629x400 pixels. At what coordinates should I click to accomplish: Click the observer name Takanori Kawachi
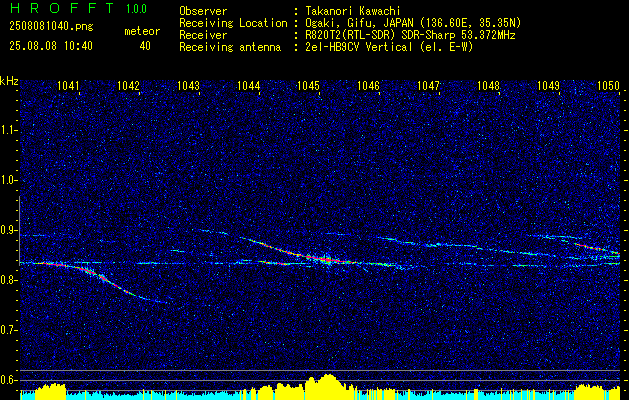[x=353, y=11]
